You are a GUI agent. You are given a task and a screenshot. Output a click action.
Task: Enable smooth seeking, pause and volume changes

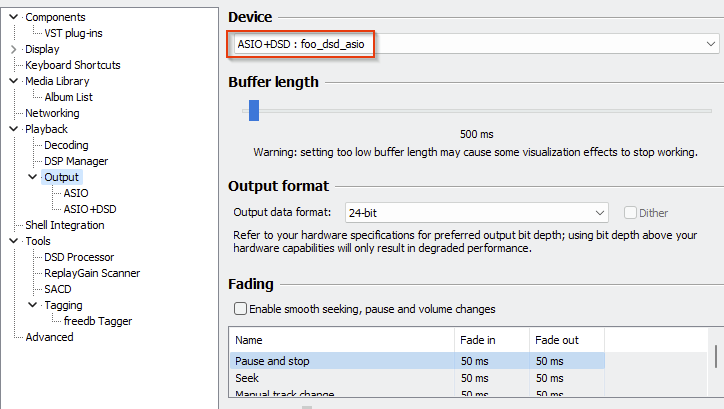[x=240, y=309]
